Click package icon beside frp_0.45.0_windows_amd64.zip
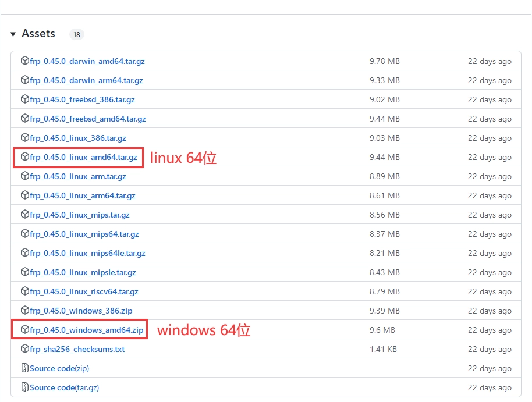The width and height of the screenshot is (532, 402). pyautogui.click(x=25, y=329)
